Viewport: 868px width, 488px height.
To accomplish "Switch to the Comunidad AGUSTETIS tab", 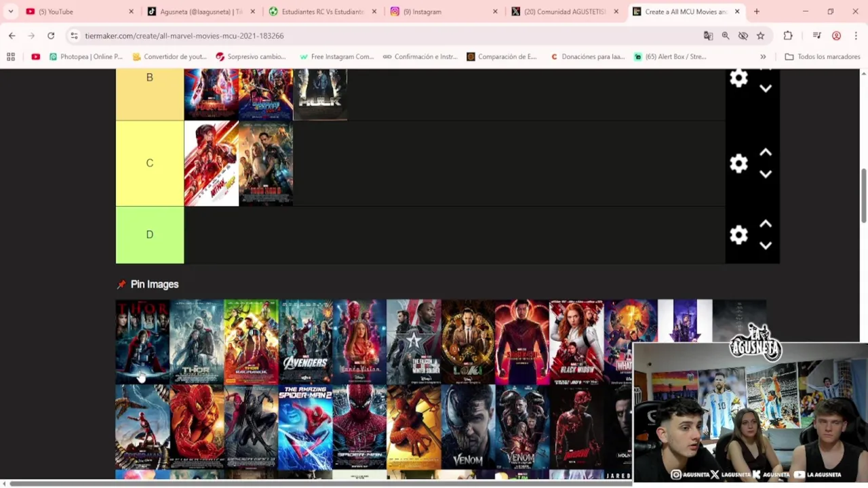I will 566,12.
